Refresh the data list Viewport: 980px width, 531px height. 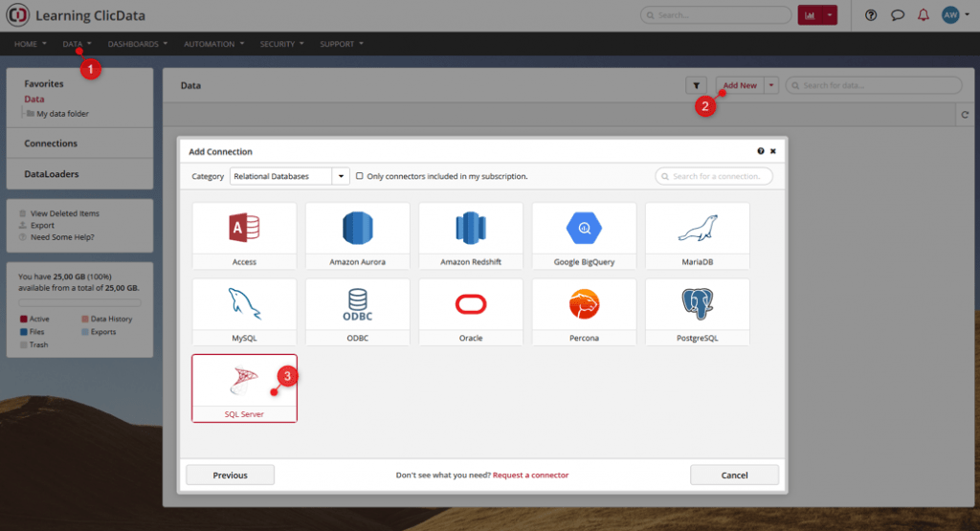[965, 114]
